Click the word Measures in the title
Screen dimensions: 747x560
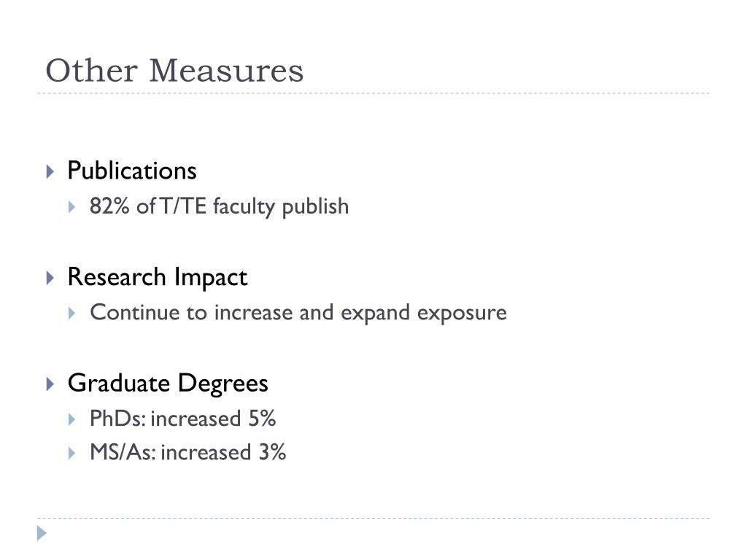tap(226, 71)
